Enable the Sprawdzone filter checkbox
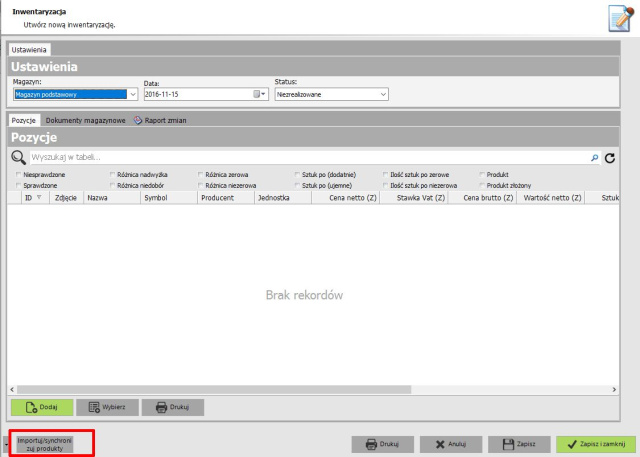 click(x=18, y=186)
